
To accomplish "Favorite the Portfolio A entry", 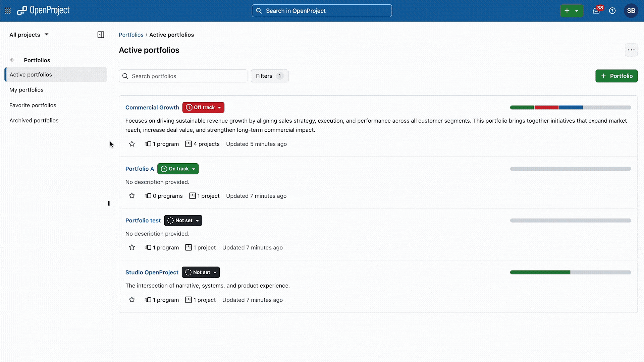I will [131, 195].
